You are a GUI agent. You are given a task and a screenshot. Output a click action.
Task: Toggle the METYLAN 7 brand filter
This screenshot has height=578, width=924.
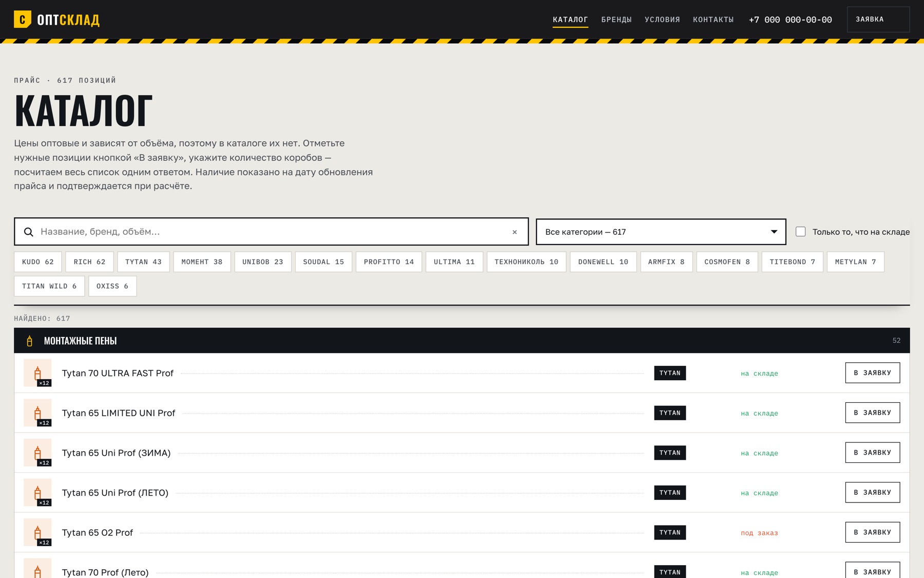click(856, 262)
